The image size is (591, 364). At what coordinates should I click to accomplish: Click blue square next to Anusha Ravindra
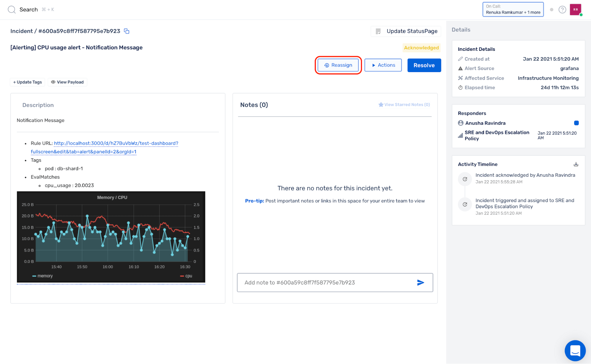click(x=576, y=123)
